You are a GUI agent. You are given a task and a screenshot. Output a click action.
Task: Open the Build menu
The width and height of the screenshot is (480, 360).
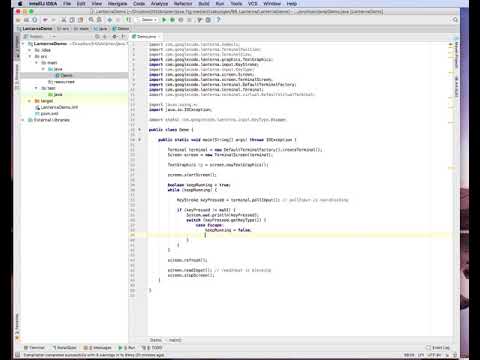click(x=204, y=4)
